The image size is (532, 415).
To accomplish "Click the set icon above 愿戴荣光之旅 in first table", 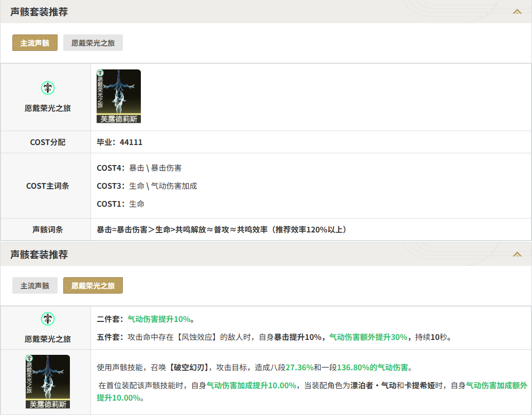I will click(48, 88).
